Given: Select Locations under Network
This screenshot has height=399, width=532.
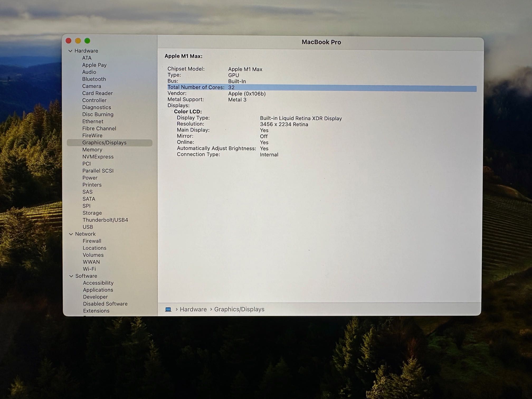Looking at the screenshot, I should (94, 248).
